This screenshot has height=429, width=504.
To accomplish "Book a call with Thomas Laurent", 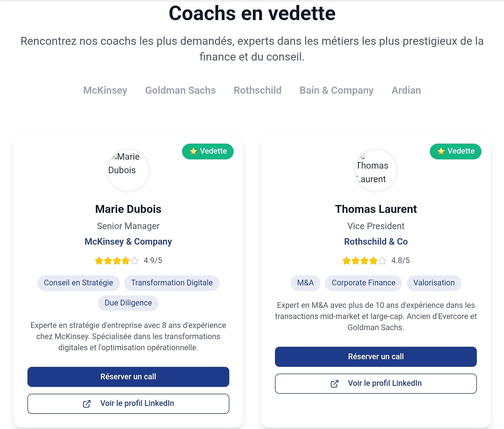I will click(x=376, y=357).
